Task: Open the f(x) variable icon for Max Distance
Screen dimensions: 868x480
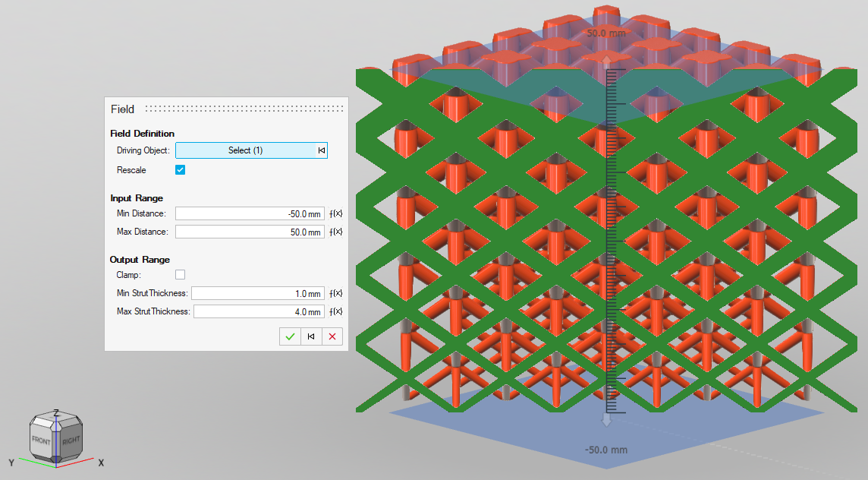Action: pos(336,232)
